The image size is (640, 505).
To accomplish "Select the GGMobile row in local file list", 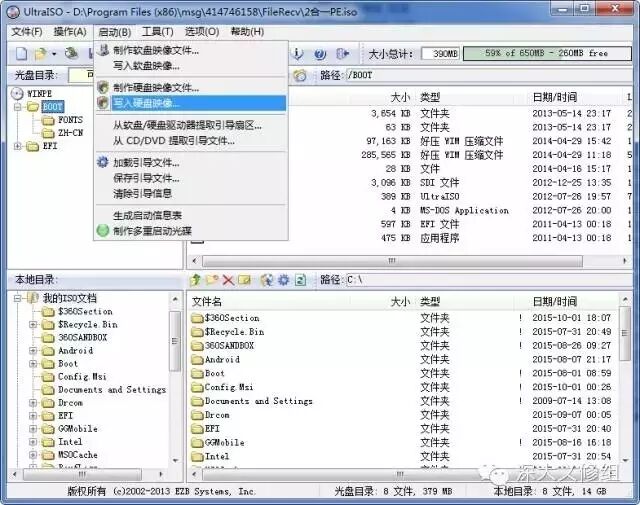I will (404, 443).
